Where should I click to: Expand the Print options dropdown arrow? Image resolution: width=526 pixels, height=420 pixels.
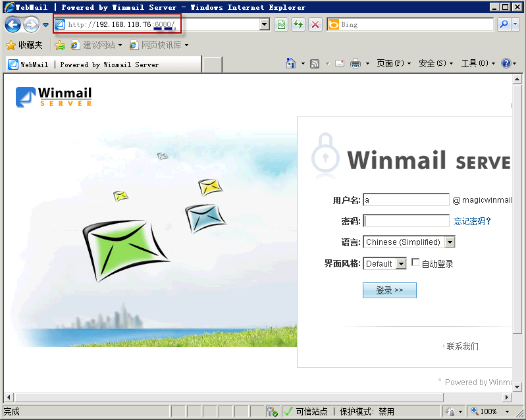click(x=367, y=63)
